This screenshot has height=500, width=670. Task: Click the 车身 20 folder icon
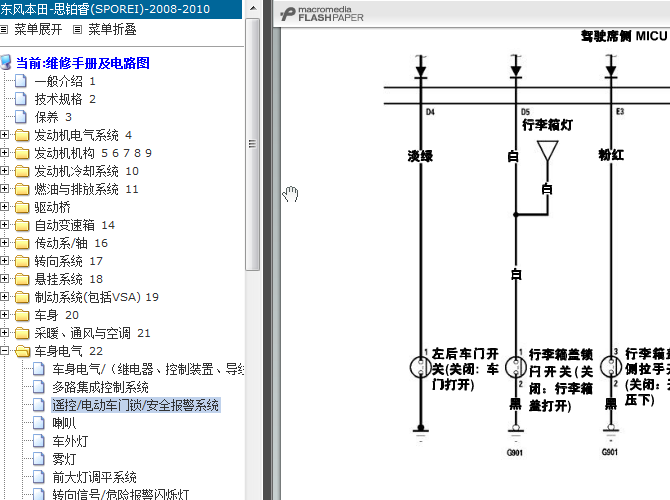pyautogui.click(x=22, y=315)
